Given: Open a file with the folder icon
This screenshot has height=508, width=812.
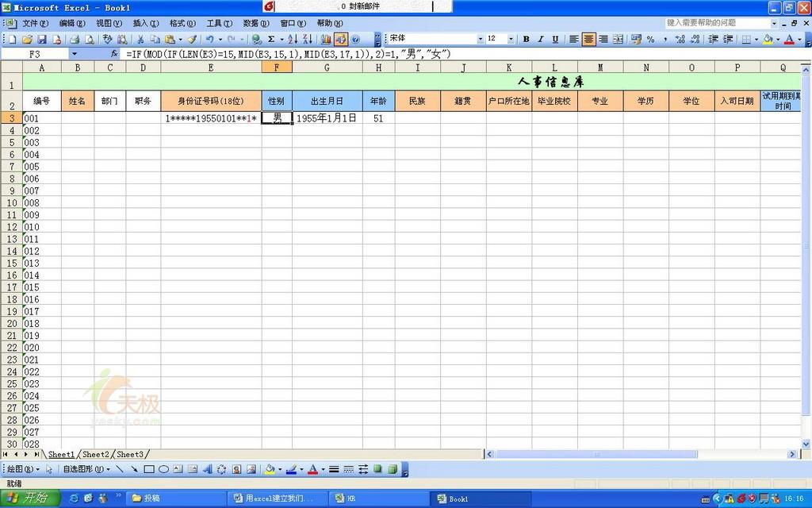Looking at the screenshot, I should point(27,39).
